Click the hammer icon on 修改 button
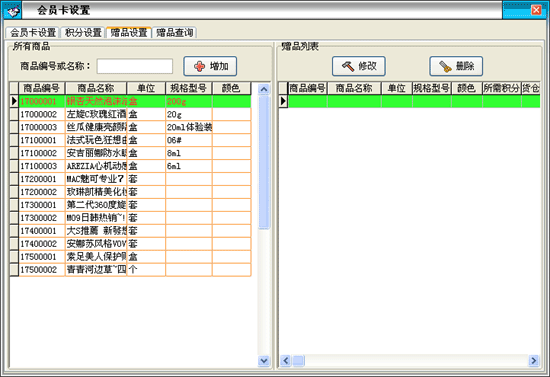This screenshot has width=550, height=377. pos(348,66)
